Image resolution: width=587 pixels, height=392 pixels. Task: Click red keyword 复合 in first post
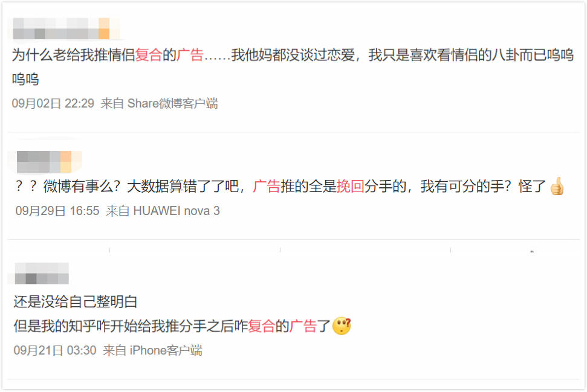(x=148, y=55)
